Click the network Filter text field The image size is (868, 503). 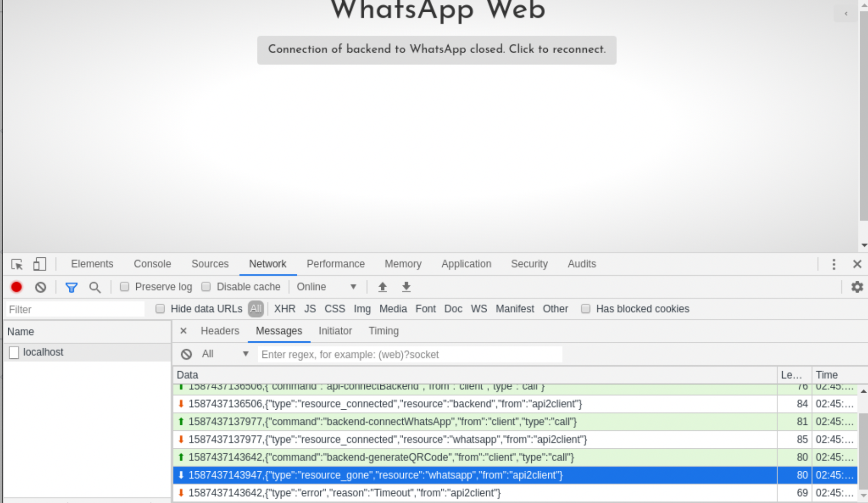[x=75, y=310]
